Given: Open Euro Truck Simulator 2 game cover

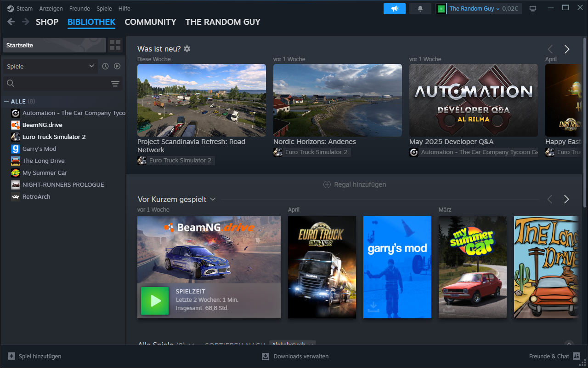Looking at the screenshot, I should point(322,267).
